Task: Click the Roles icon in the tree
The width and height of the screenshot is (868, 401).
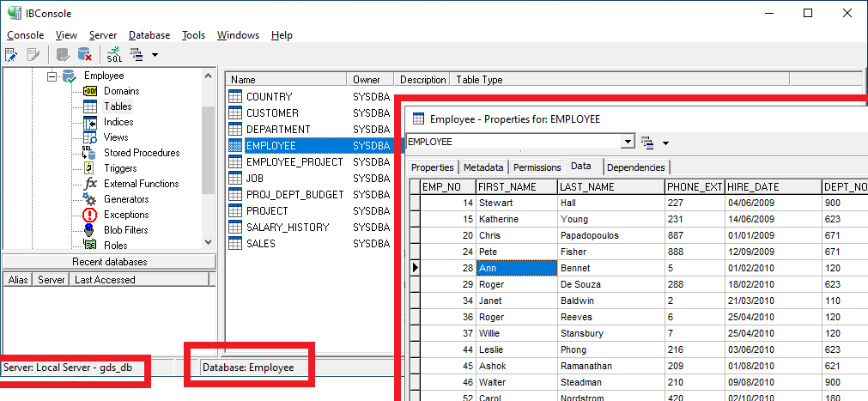Action: click(89, 244)
